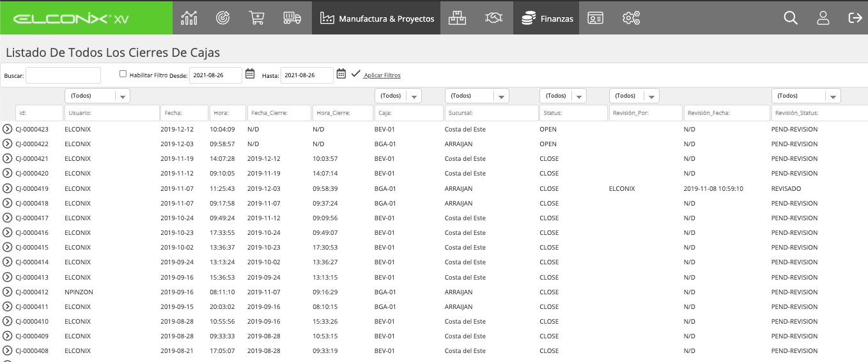Open row arrow for CJ-0000412

(8, 292)
